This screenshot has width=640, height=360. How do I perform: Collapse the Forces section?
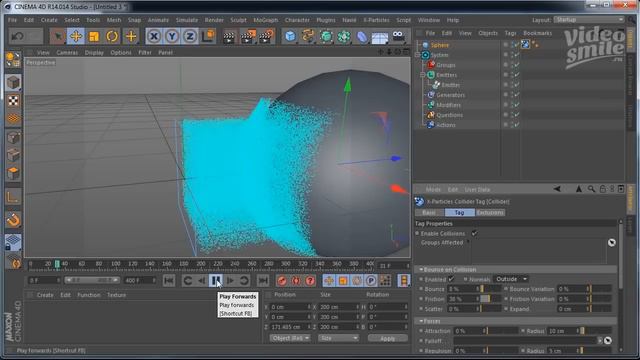click(421, 321)
